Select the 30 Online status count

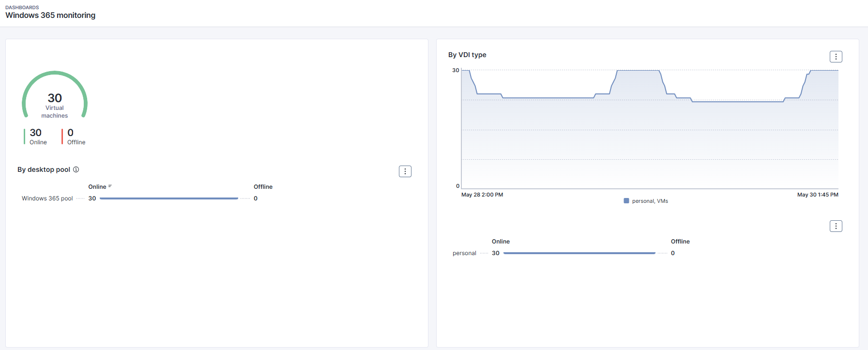coord(36,136)
